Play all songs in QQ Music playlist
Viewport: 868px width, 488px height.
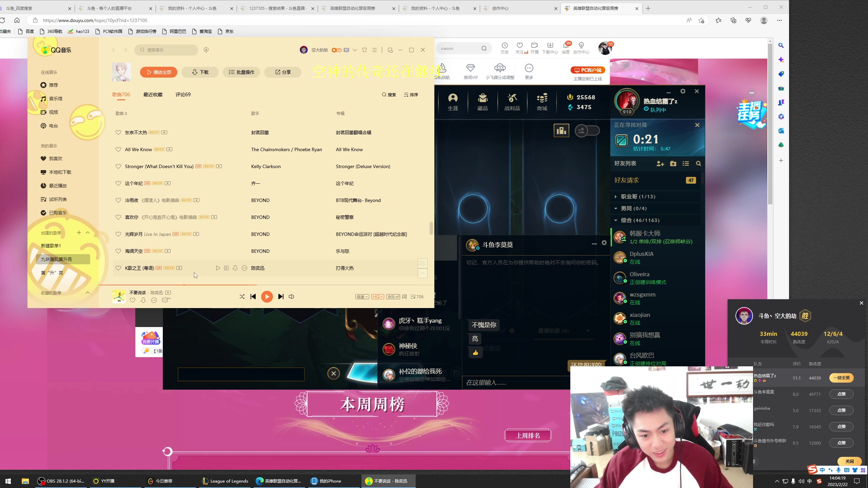tap(159, 72)
